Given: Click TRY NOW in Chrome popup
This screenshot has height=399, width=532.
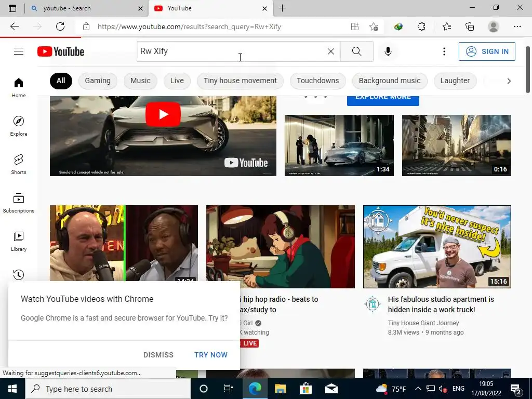Looking at the screenshot, I should point(211,355).
